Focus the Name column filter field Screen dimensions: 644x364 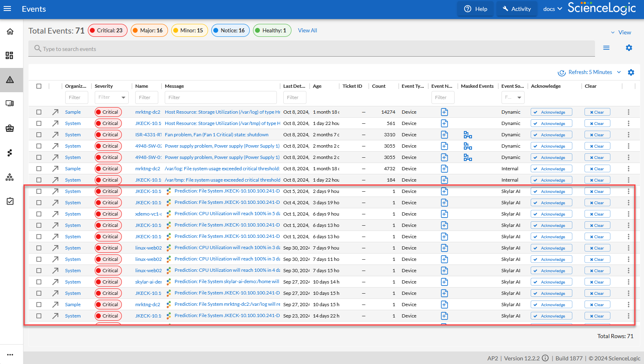[147, 97]
